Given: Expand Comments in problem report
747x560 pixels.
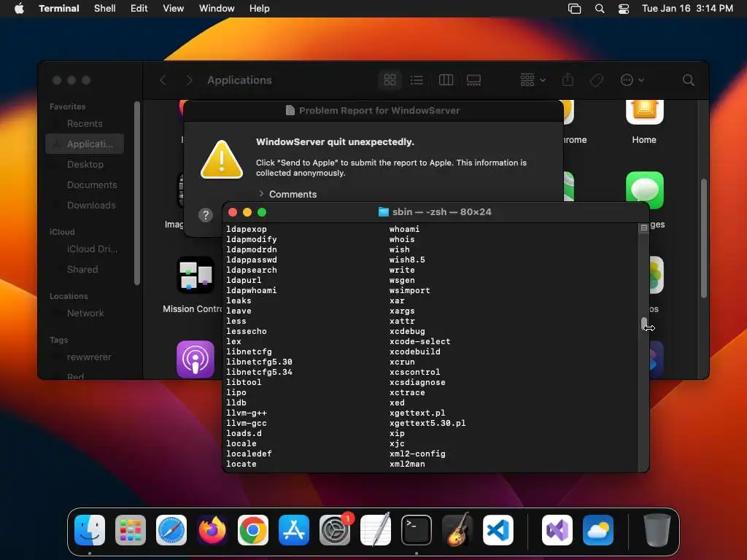Looking at the screenshot, I should [261, 194].
